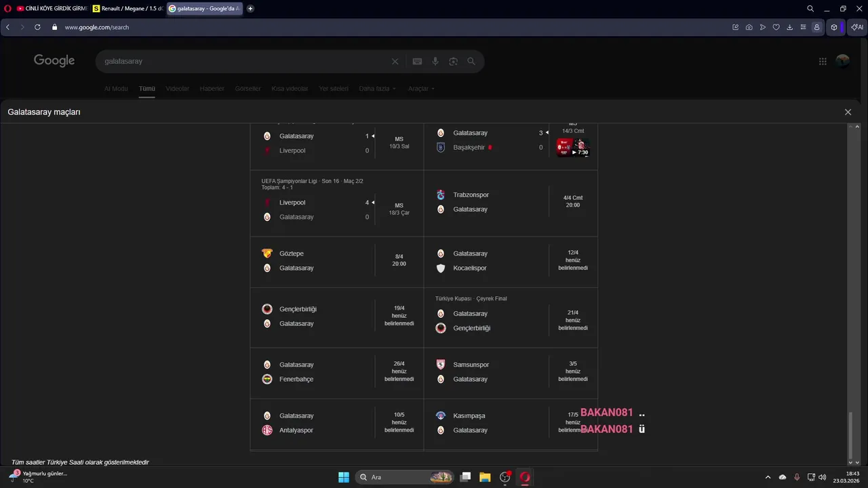Open the taskbar volume speaker icon
This screenshot has width=868, height=488.
click(x=823, y=477)
